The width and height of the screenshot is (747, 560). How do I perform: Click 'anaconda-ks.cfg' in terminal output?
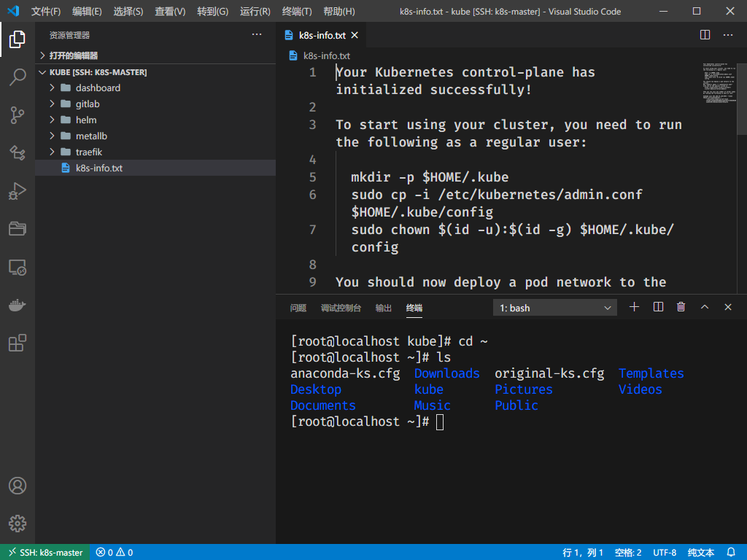(x=345, y=373)
